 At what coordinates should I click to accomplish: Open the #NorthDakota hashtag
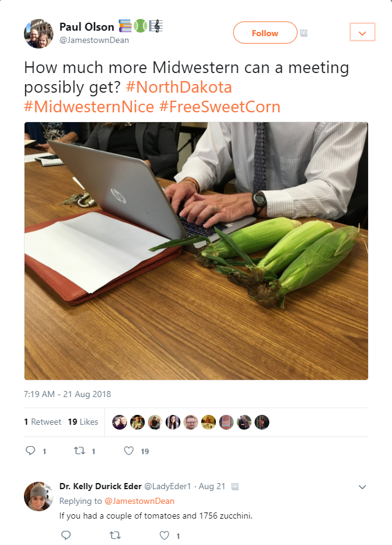pos(179,87)
